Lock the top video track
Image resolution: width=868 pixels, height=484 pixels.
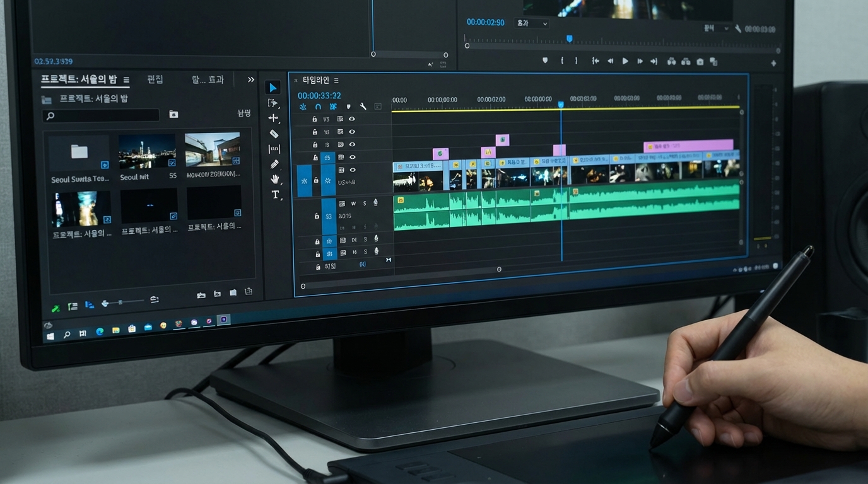click(x=315, y=119)
